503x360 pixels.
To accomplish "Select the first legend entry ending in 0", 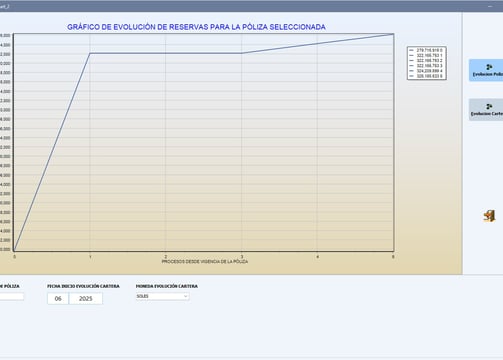I will click(x=426, y=50).
